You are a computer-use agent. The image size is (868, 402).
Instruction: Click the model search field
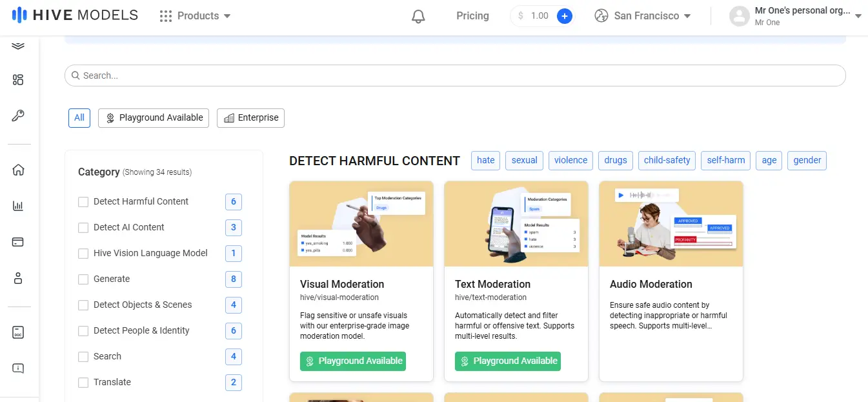[x=455, y=75]
